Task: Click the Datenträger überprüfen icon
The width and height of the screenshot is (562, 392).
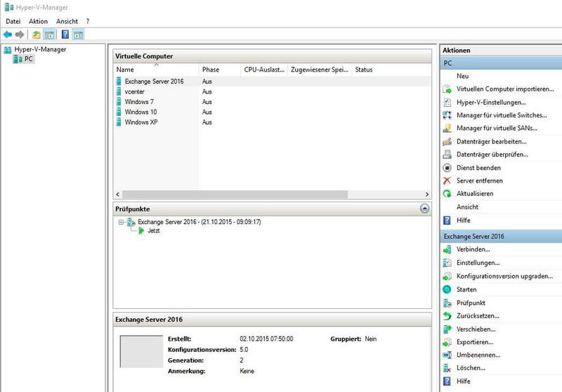Action: [x=447, y=155]
